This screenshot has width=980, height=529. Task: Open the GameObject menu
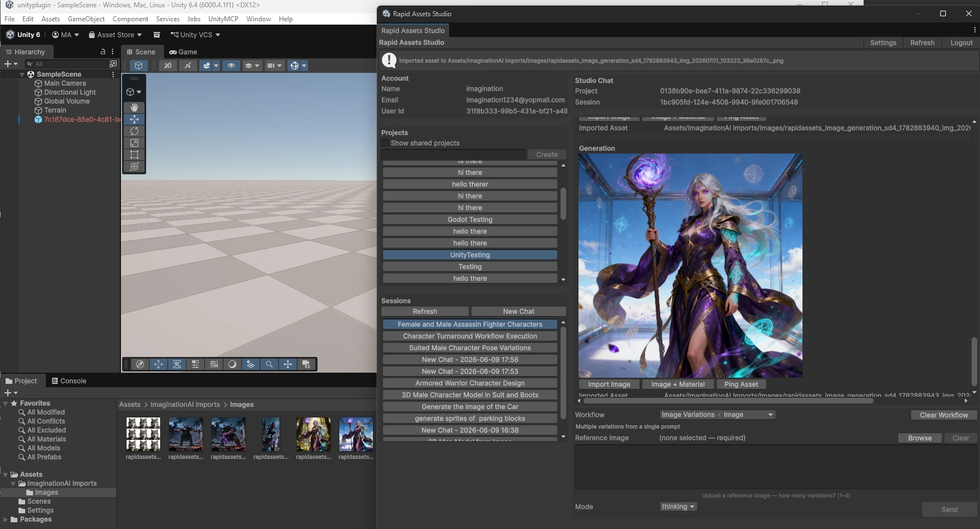(86, 19)
